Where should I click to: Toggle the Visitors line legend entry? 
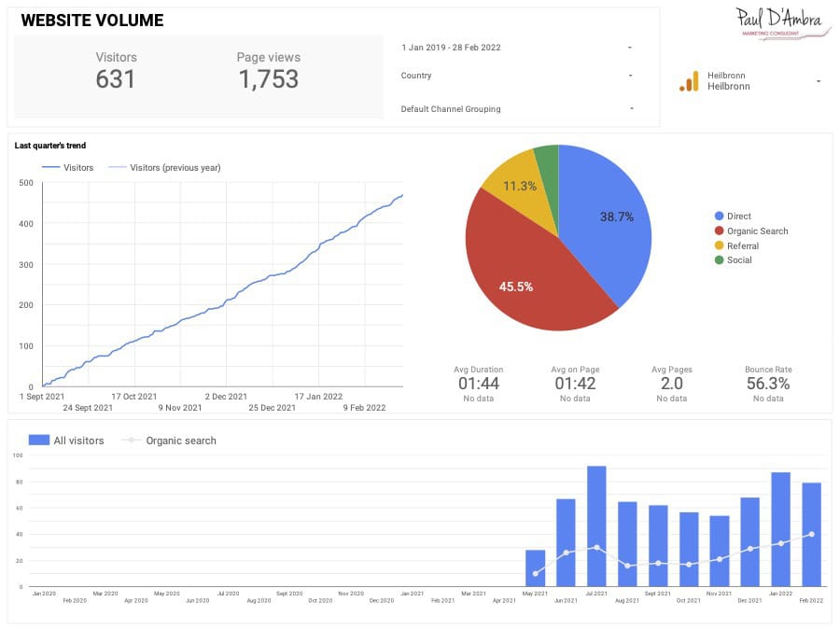tap(68, 168)
